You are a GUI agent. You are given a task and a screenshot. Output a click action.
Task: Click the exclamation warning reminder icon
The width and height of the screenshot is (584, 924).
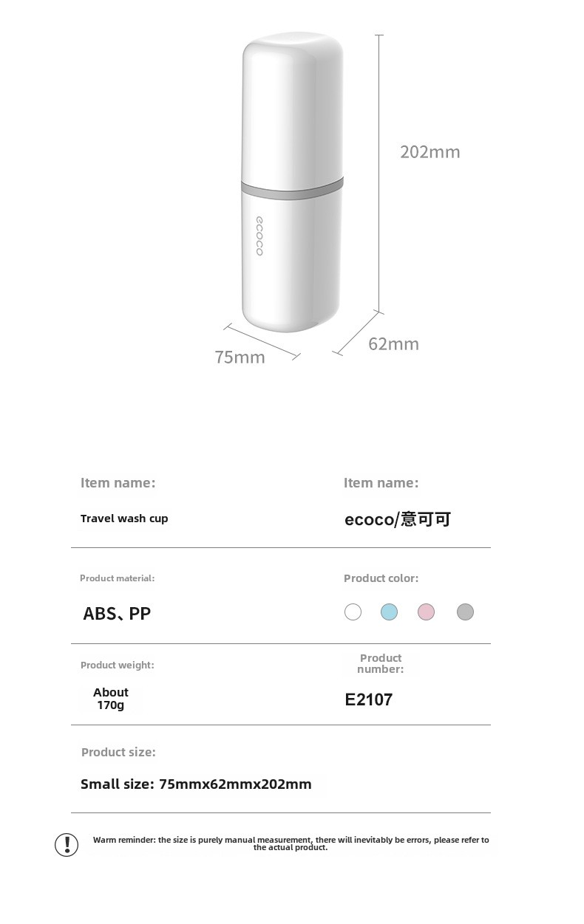[67, 844]
